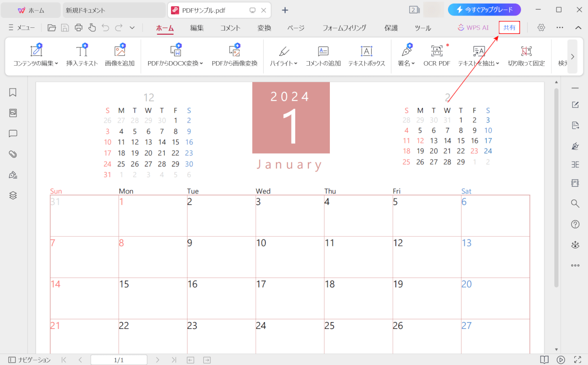The image size is (588, 365).
Task: Open the 変換 ribbon tab
Action: [264, 28]
